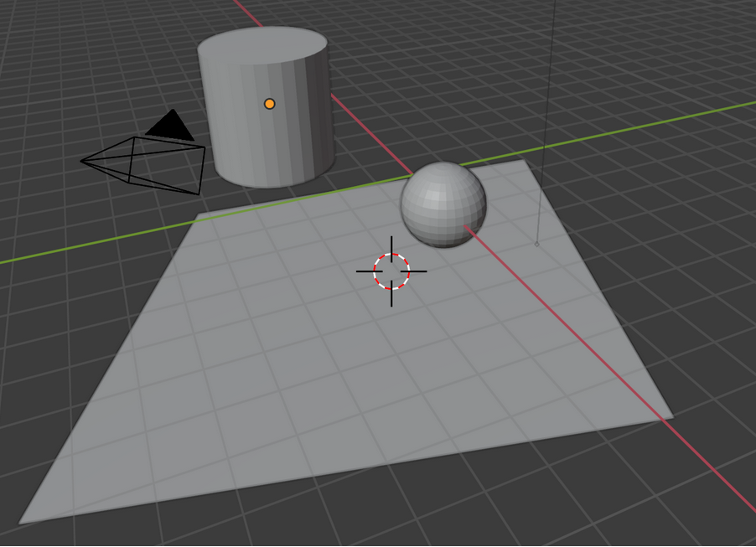Click the solid black camera up-triangle
756x547 pixels.
(x=169, y=126)
